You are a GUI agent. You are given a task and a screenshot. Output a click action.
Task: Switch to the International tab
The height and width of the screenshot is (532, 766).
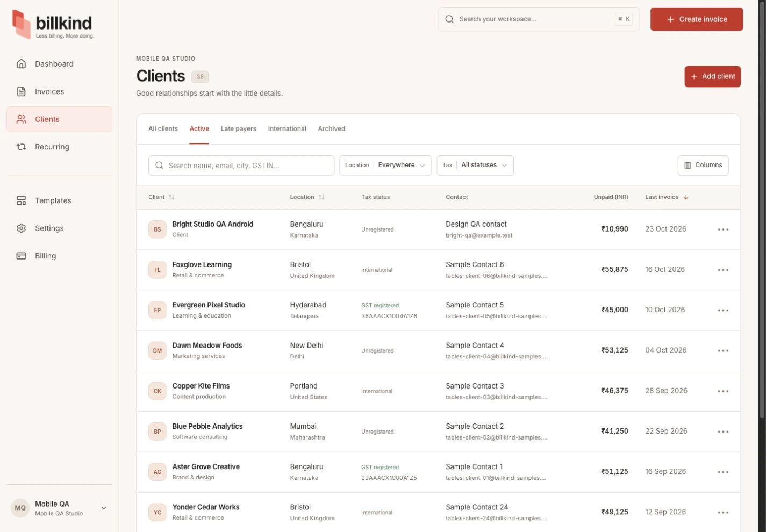pyautogui.click(x=287, y=129)
